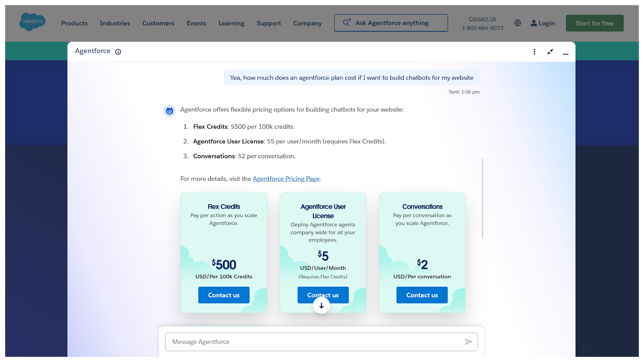Click the Agentforce User License card title
The height and width of the screenshot is (362, 644).
click(323, 211)
